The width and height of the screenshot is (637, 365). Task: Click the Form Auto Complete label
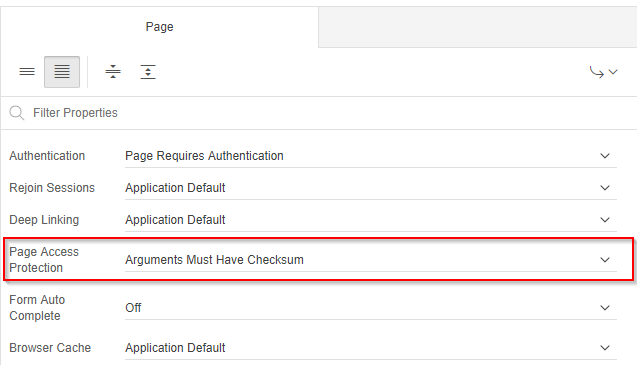pyautogui.click(x=37, y=308)
